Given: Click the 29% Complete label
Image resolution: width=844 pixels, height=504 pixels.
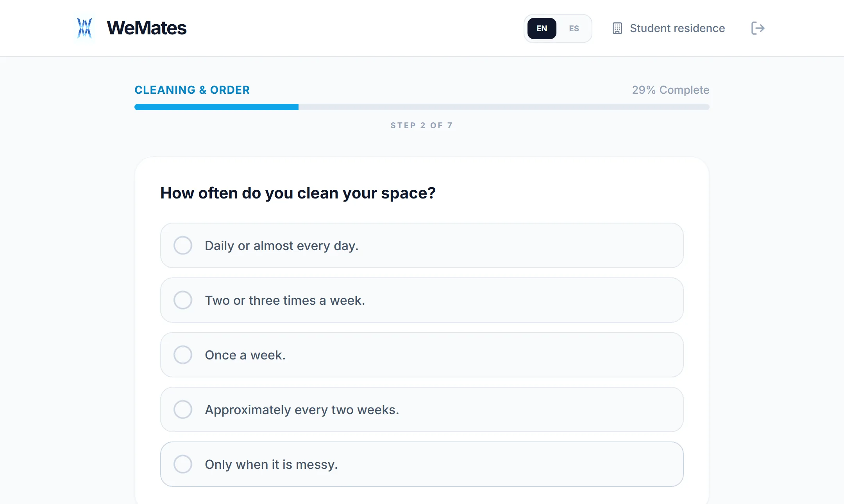Looking at the screenshot, I should pyautogui.click(x=671, y=90).
